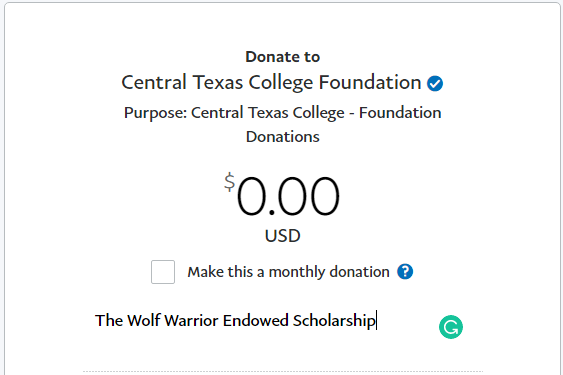Open the monthly donation help question icon
Viewport: 563px width, 375px height.
coord(405,272)
